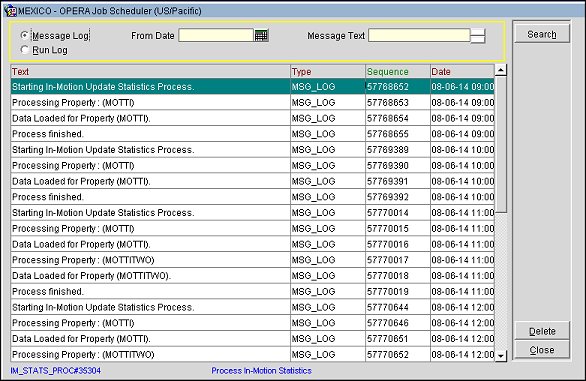Select the row with sequence 57768655

(253, 134)
